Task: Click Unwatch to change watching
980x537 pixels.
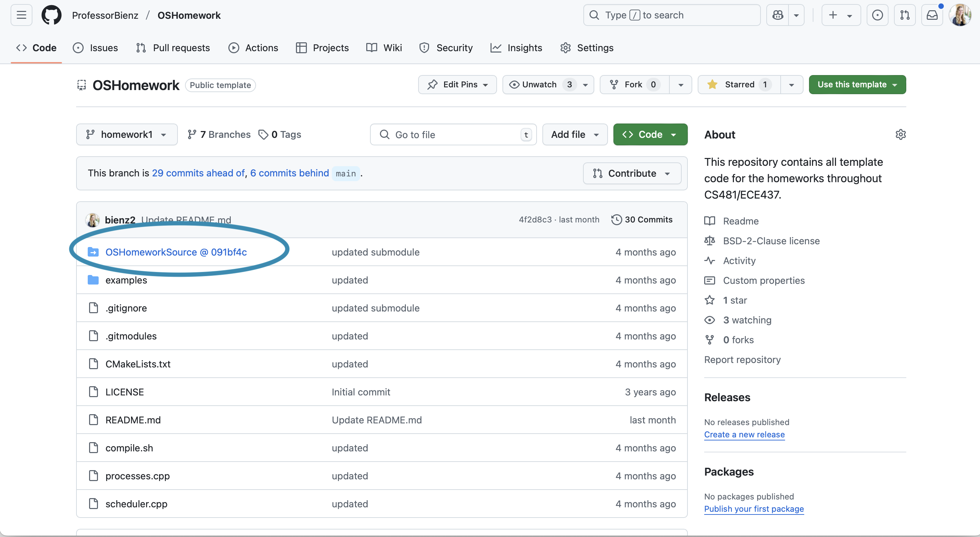Action: (x=539, y=84)
